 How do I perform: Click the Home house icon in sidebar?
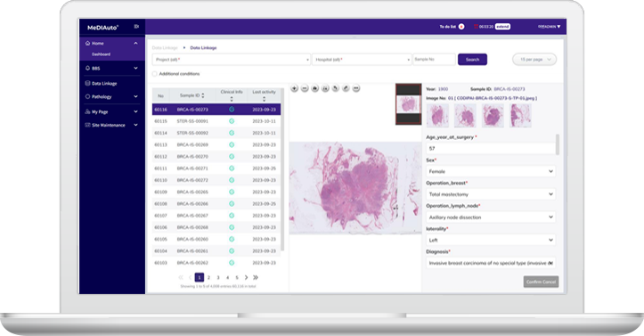[87, 43]
